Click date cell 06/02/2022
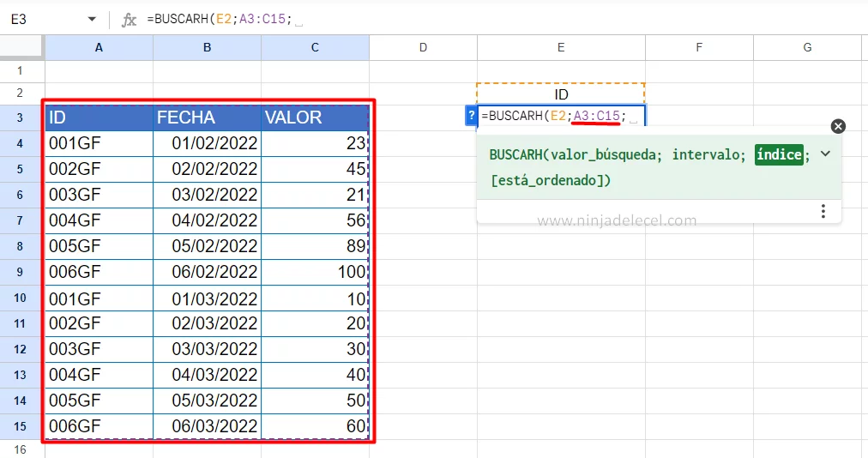868x458 pixels. coord(207,272)
